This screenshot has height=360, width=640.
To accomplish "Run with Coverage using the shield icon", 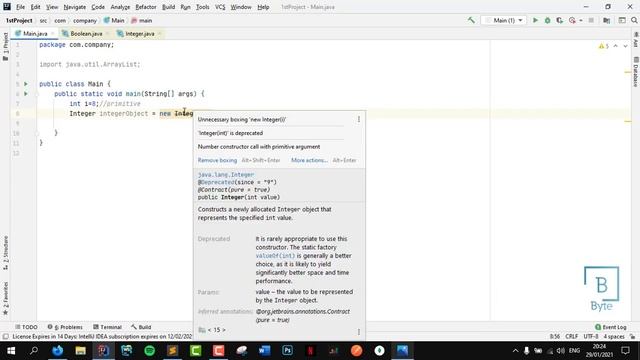I will (560, 20).
